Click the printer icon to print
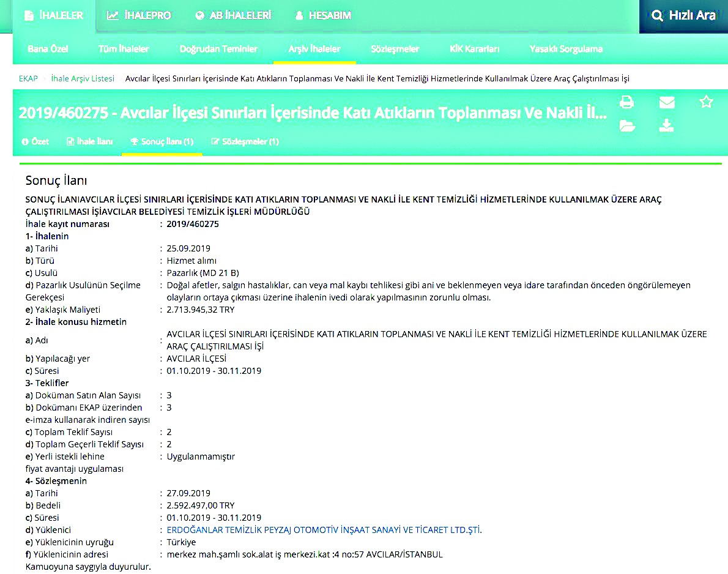 coord(626,102)
